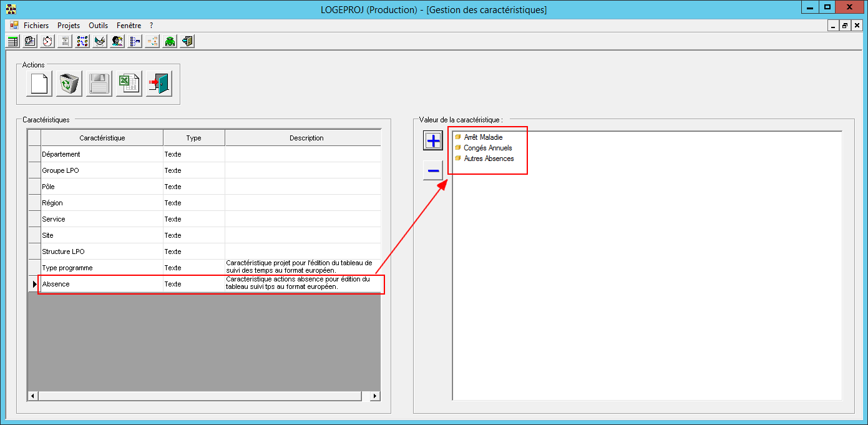Click the blue minus remove value button
The width and height of the screenshot is (868, 425).
click(433, 170)
